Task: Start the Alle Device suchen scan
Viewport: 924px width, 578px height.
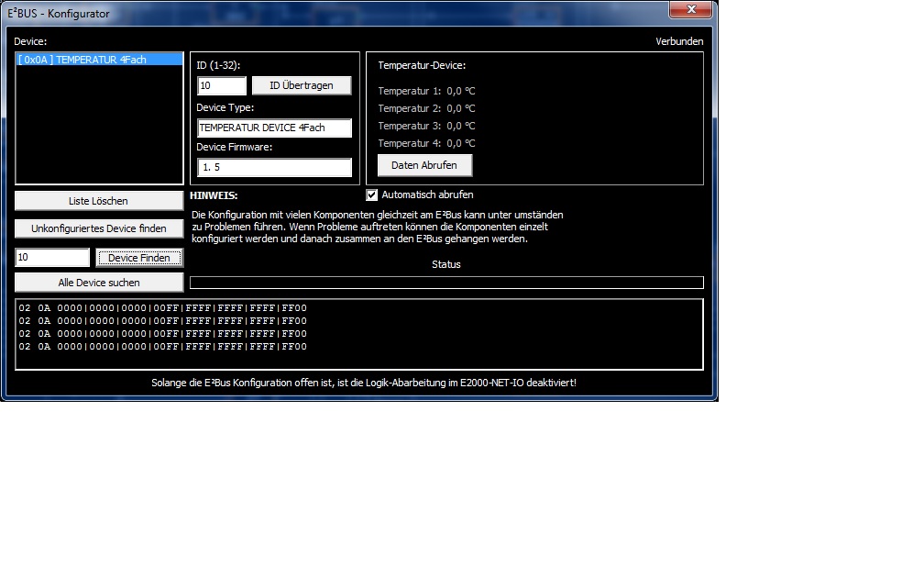Action: point(99,283)
